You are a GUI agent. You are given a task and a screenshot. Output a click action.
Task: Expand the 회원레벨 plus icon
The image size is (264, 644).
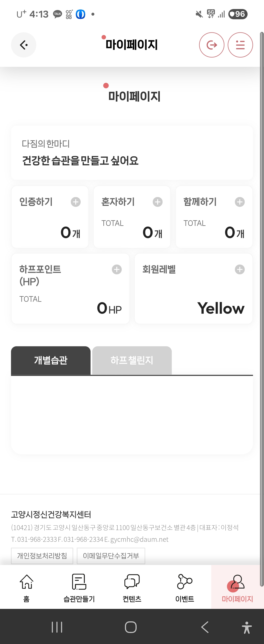click(x=240, y=270)
